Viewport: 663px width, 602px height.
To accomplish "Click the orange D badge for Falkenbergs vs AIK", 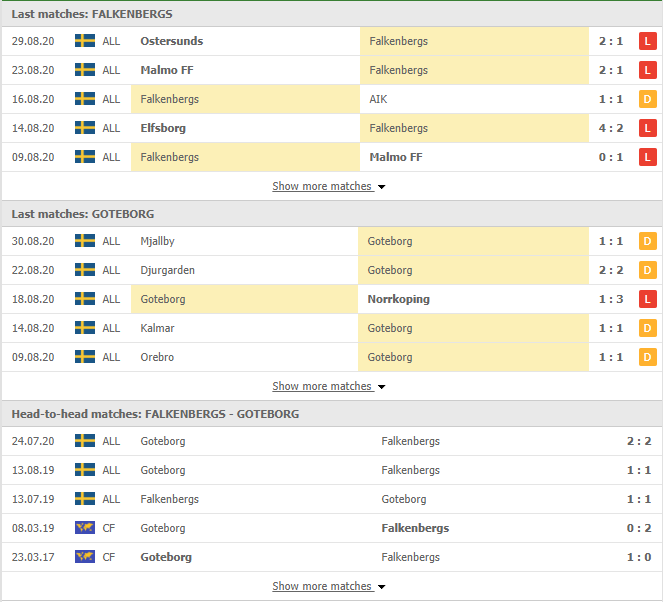I will pos(647,99).
